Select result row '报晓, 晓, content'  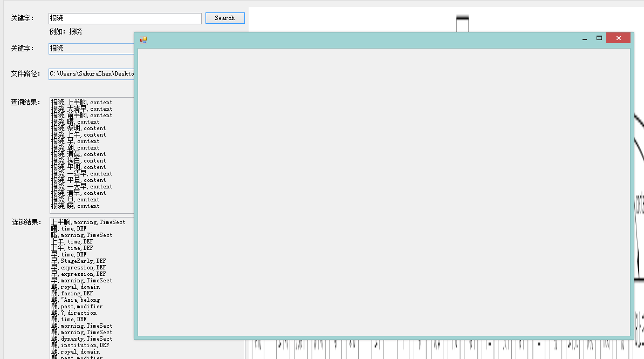pyautogui.click(x=75, y=206)
